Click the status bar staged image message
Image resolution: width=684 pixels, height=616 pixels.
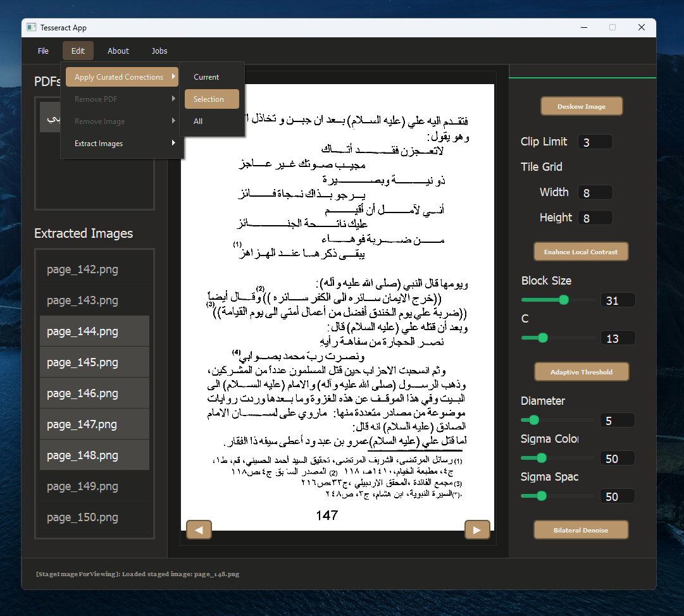pos(137,574)
